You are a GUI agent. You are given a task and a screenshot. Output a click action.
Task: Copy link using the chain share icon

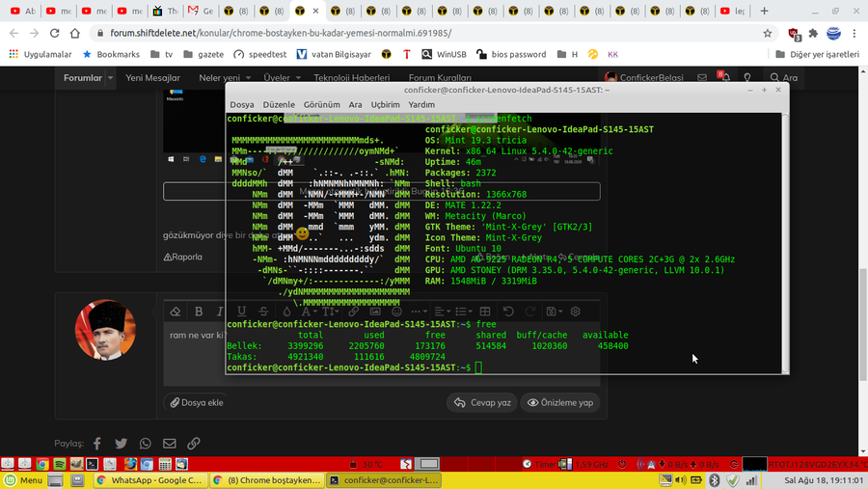point(194,444)
